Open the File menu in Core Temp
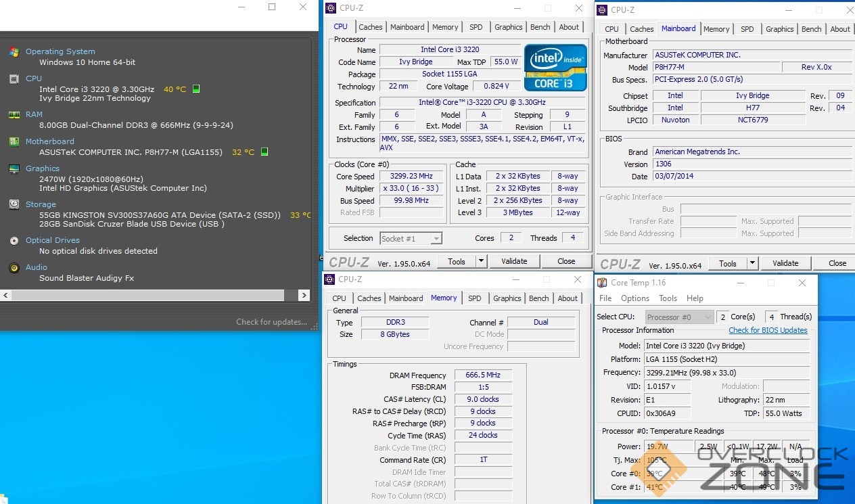Screen dimensions: 855x504 pyautogui.click(x=605, y=298)
